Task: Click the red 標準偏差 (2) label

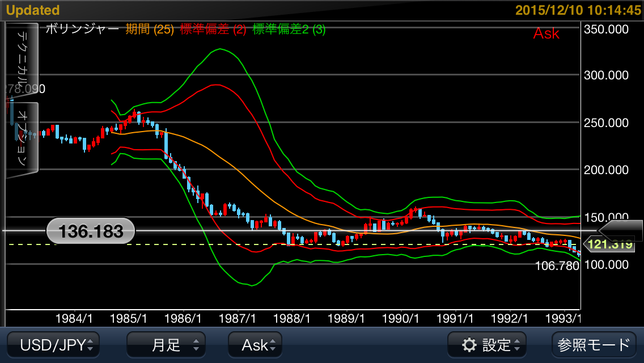Action: point(213,29)
